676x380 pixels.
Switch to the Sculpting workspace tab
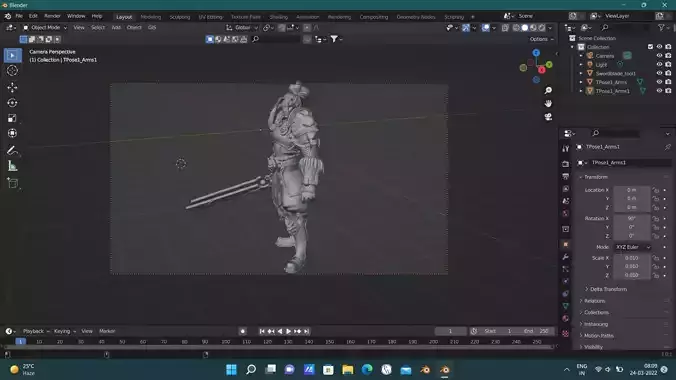[x=180, y=17]
